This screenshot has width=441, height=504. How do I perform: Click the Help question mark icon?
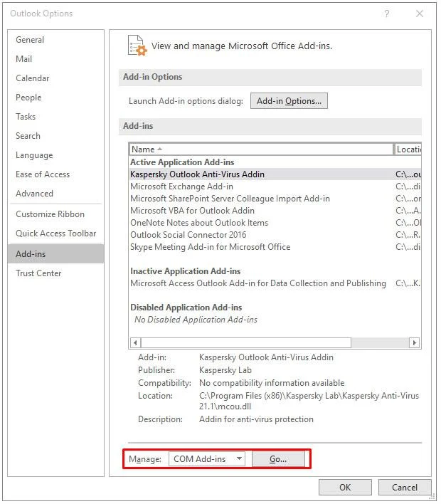click(387, 14)
